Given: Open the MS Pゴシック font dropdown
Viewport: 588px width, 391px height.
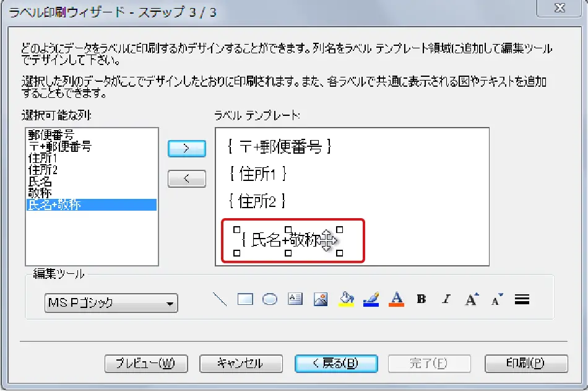Looking at the screenshot, I should click(x=111, y=303).
